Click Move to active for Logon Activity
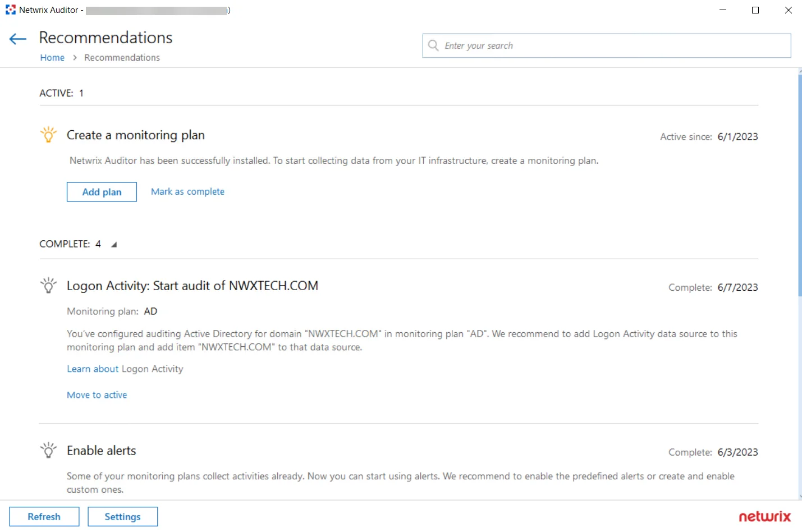 (x=97, y=395)
